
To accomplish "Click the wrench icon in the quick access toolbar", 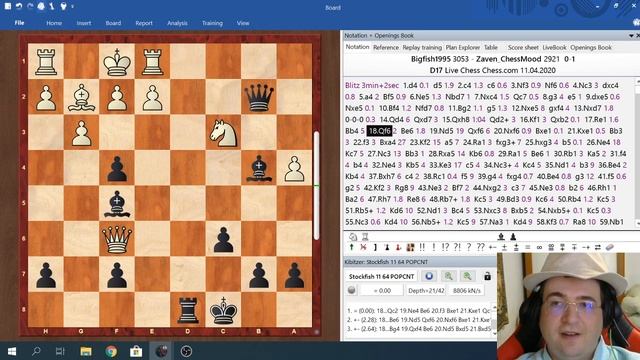I will point(52,6).
